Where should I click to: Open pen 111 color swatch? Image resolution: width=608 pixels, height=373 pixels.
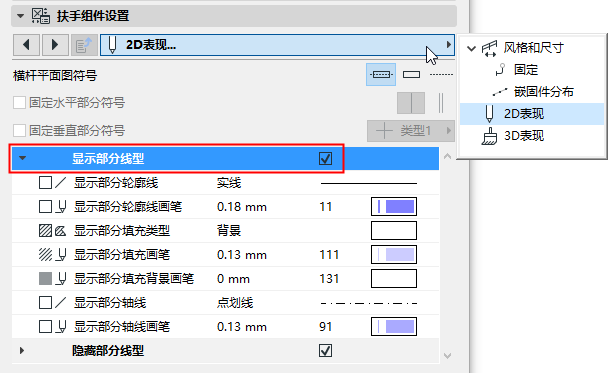[x=394, y=255]
